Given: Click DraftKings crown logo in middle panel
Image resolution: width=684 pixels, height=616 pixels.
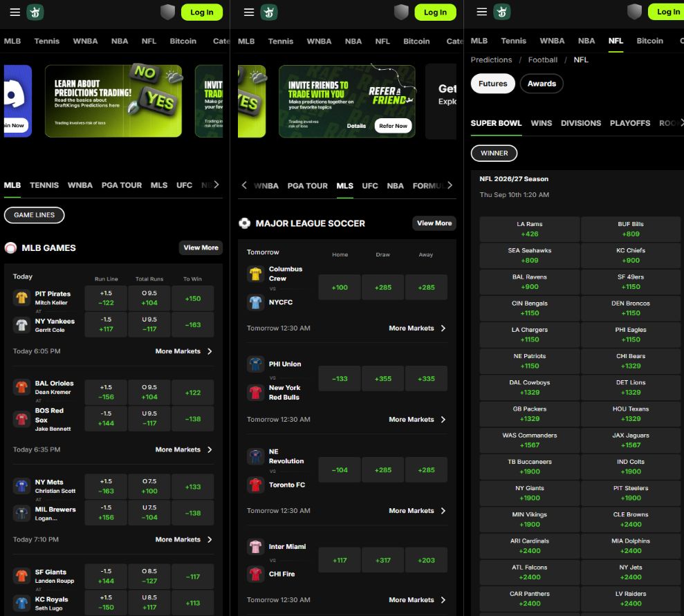Looking at the screenshot, I should tap(269, 12).
